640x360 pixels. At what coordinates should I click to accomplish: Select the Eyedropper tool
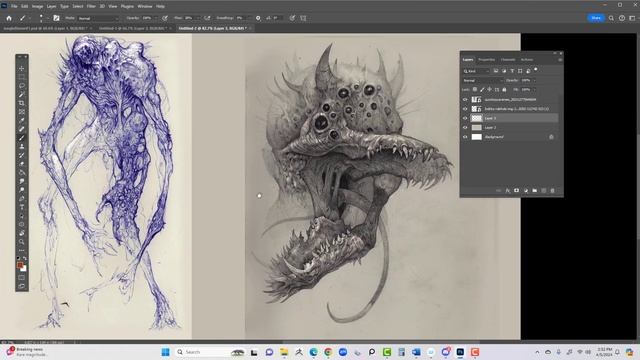click(22, 120)
